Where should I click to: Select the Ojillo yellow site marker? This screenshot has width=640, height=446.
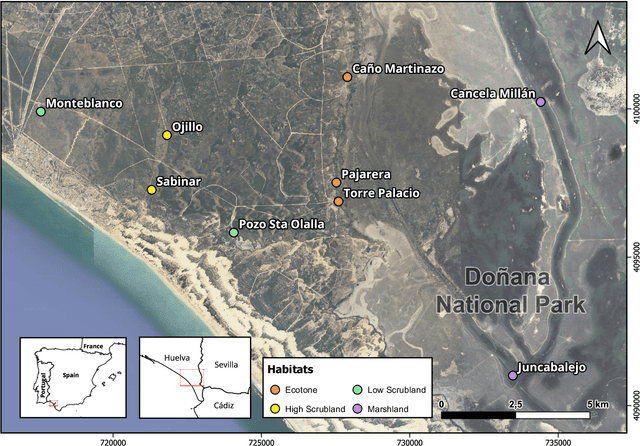click(167, 135)
